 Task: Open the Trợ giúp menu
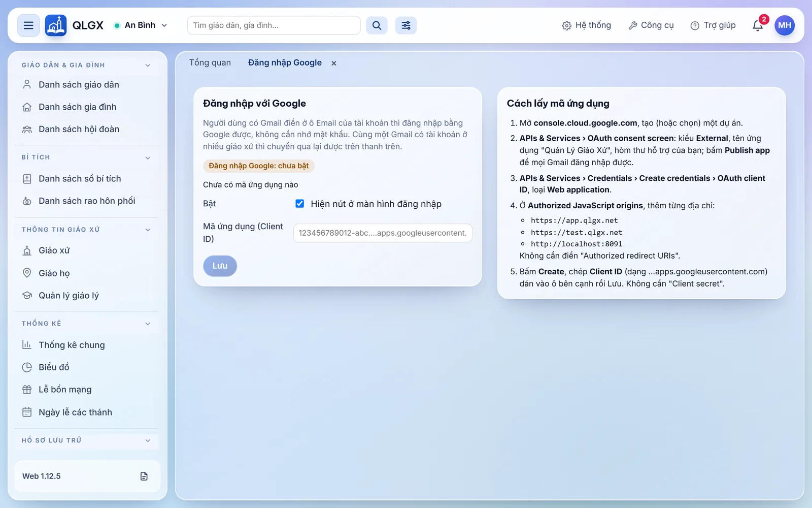click(713, 25)
